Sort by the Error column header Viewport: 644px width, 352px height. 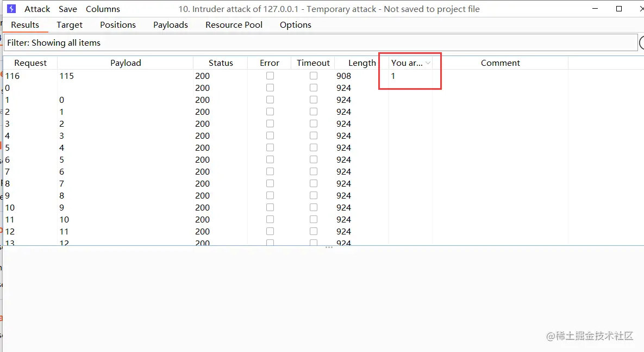coord(270,63)
